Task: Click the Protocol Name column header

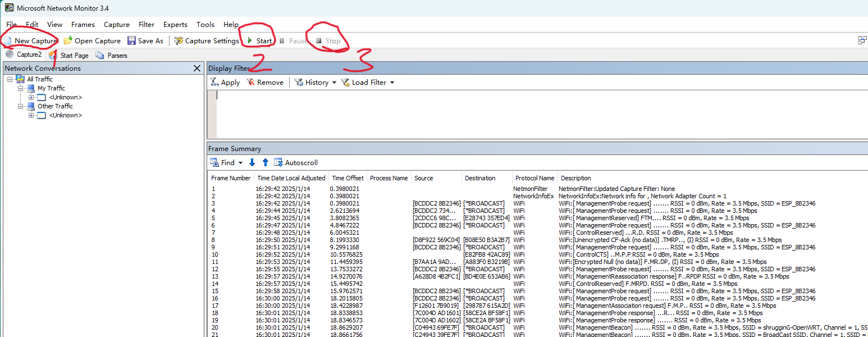Action: pos(534,178)
